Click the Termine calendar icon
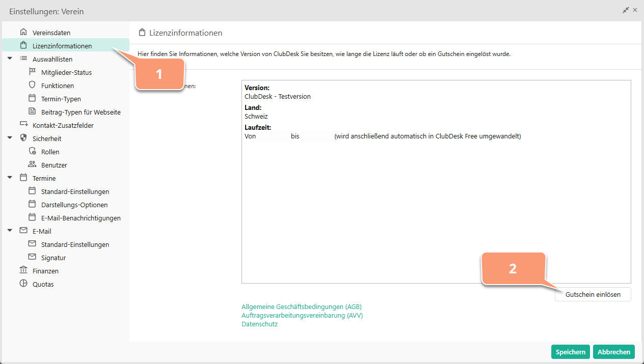644x364 pixels. pyautogui.click(x=23, y=178)
